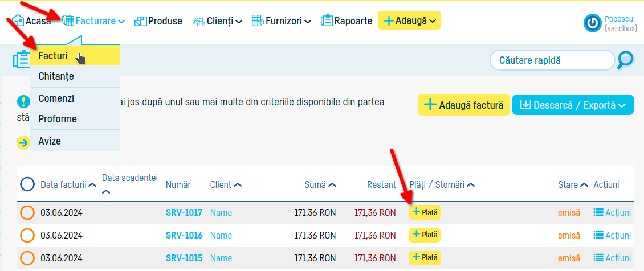Expand the Clienți dropdown menu
Screen dimensions: 644x271
(218, 20)
